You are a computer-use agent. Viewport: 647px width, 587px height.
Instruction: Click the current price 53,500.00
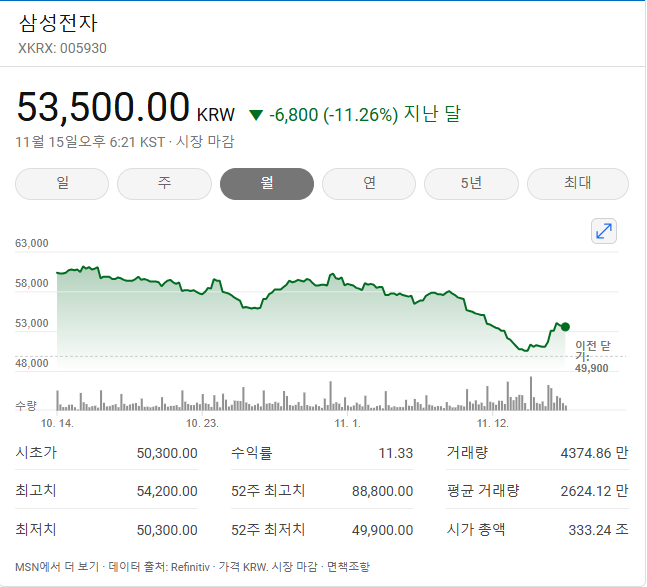tap(103, 107)
